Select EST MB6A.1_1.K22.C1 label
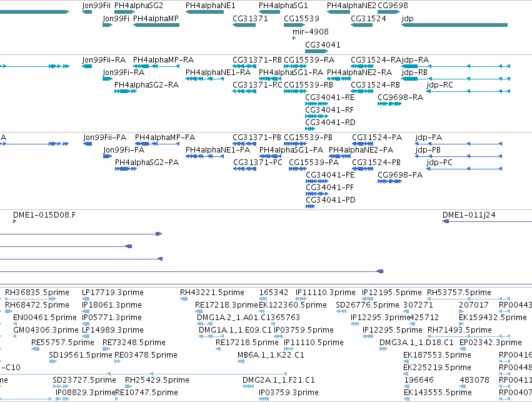532x402 pixels. point(271,355)
